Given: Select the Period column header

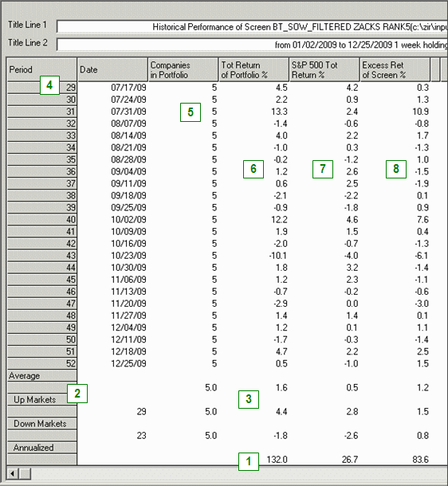Looking at the screenshot, I should click(42, 69).
